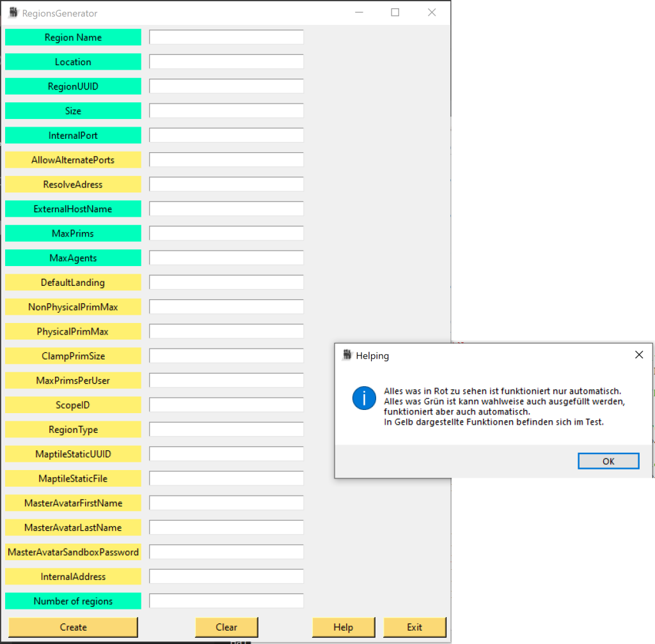The image size is (655, 644).
Task: Open Help from the bottom buttons
Action: [343, 627]
